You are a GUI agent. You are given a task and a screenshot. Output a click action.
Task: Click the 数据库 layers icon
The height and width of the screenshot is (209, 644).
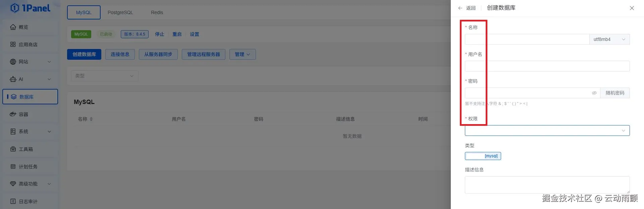14,97
